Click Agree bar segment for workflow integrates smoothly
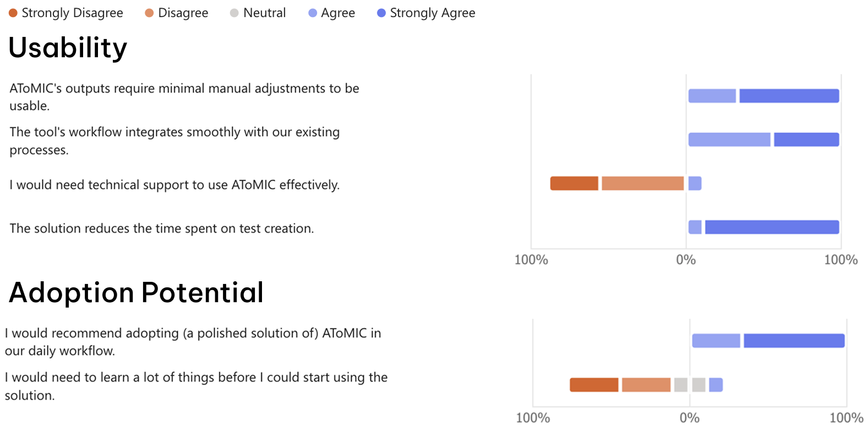 [x=729, y=140]
